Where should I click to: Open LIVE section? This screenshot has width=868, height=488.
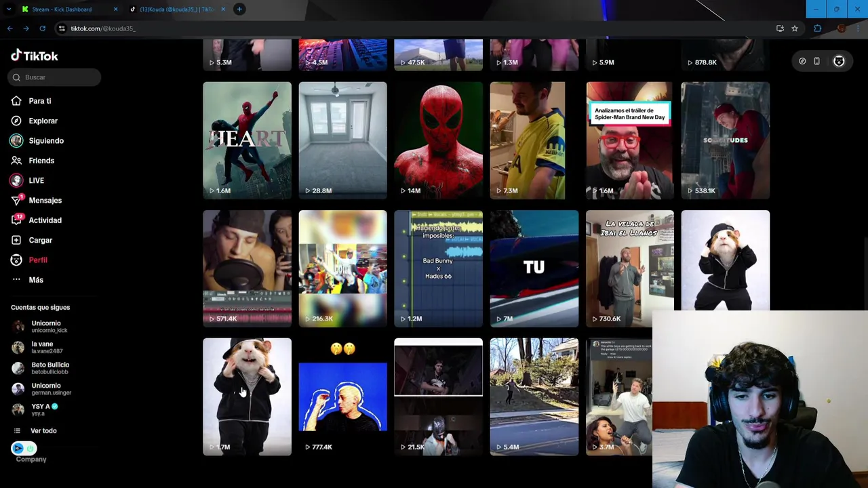pos(36,180)
